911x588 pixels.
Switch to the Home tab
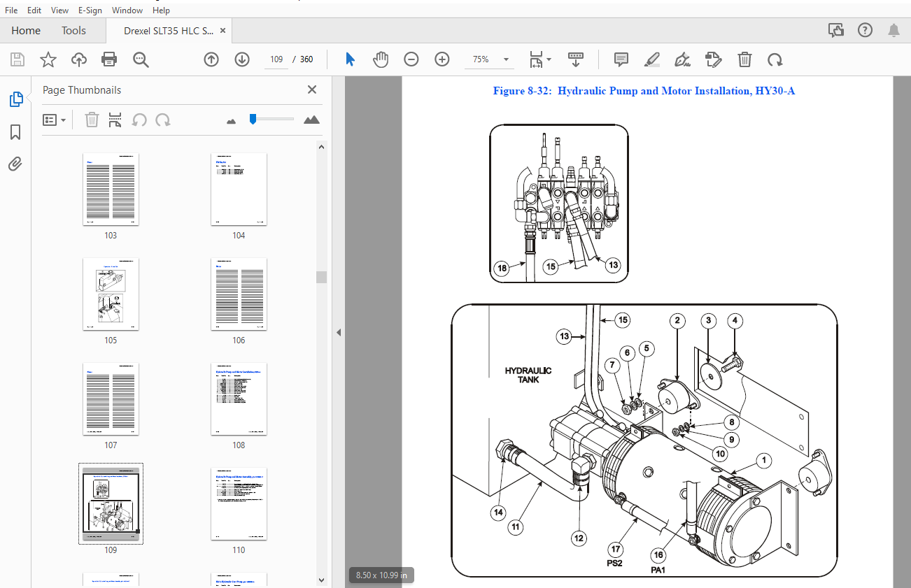[x=26, y=31]
